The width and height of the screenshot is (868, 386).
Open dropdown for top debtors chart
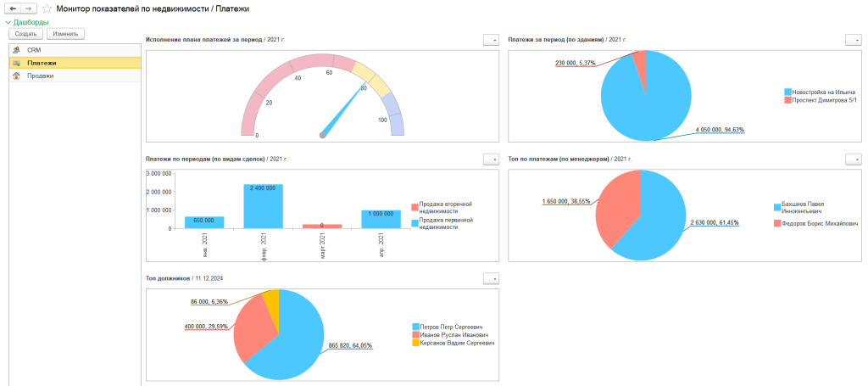[490, 278]
